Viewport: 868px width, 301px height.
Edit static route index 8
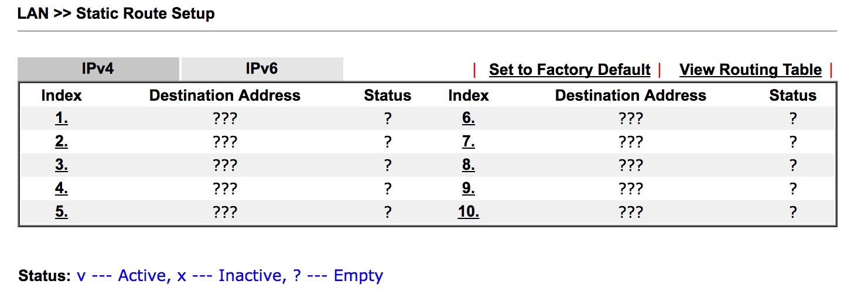(468, 165)
